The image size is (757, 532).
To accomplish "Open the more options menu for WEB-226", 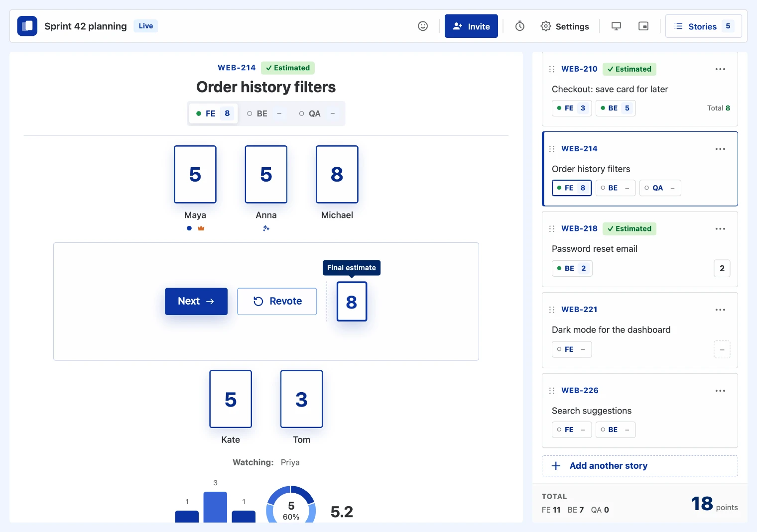I will pos(720,391).
